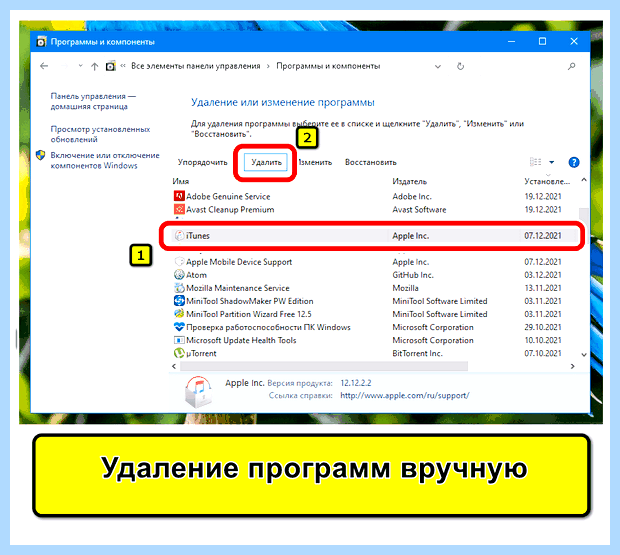The height and width of the screenshot is (555, 620).
Task: Open Панель управления домашняя страница link
Action: [93, 101]
